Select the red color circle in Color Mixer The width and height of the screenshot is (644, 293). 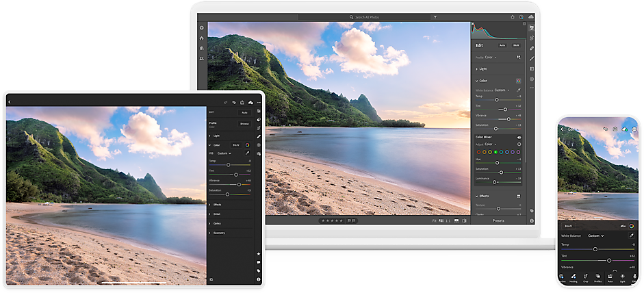coord(479,152)
